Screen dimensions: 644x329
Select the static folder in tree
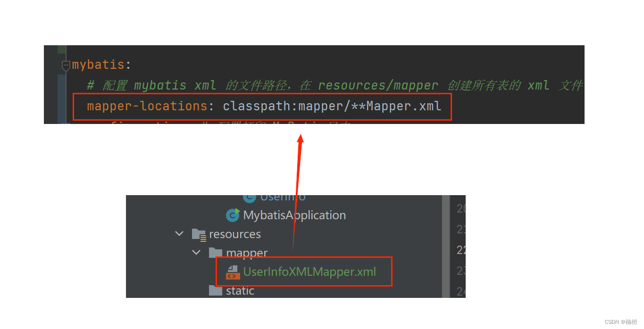click(240, 291)
